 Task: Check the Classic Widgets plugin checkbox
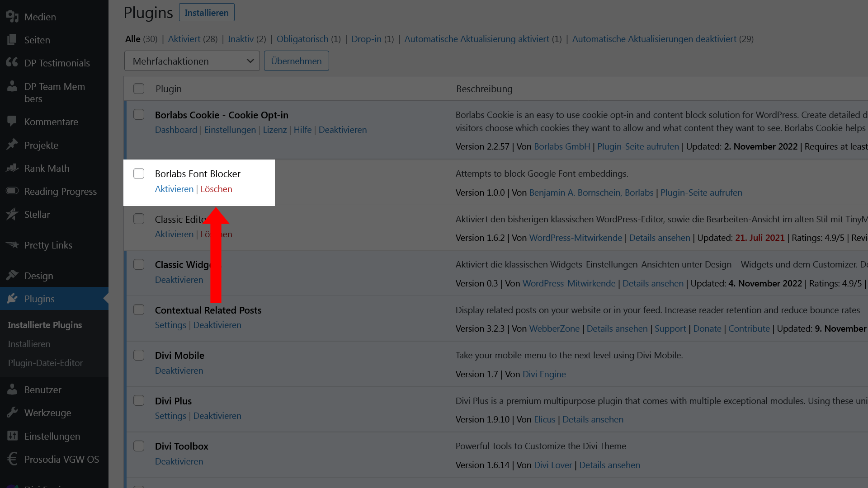click(139, 264)
